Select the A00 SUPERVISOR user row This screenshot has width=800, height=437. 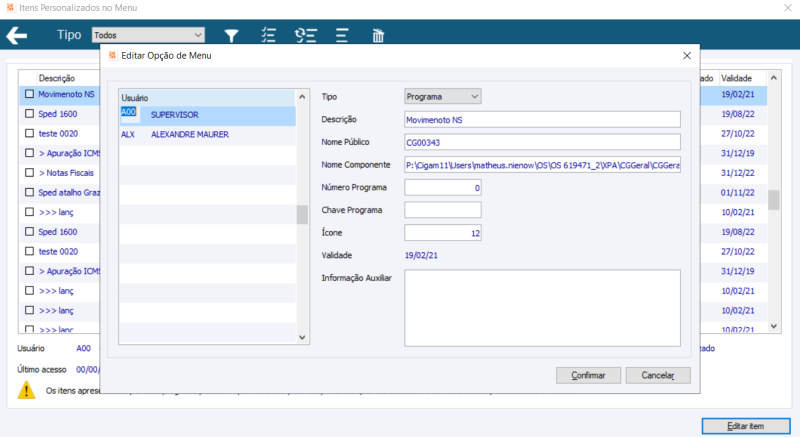[207, 115]
